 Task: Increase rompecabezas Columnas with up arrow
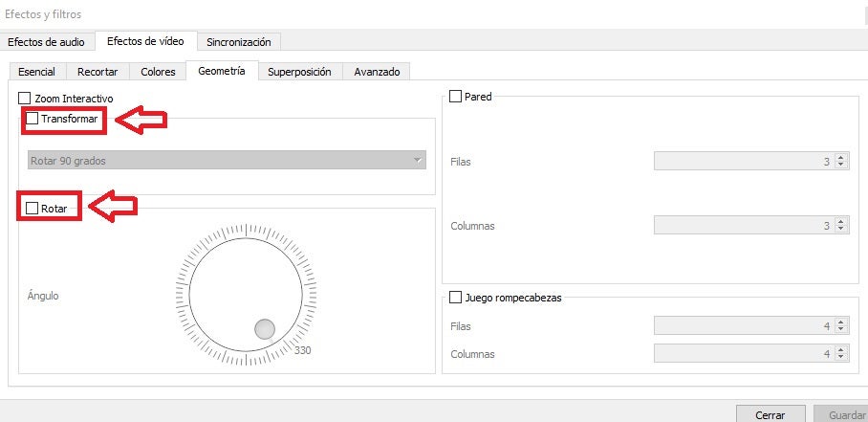pos(840,349)
